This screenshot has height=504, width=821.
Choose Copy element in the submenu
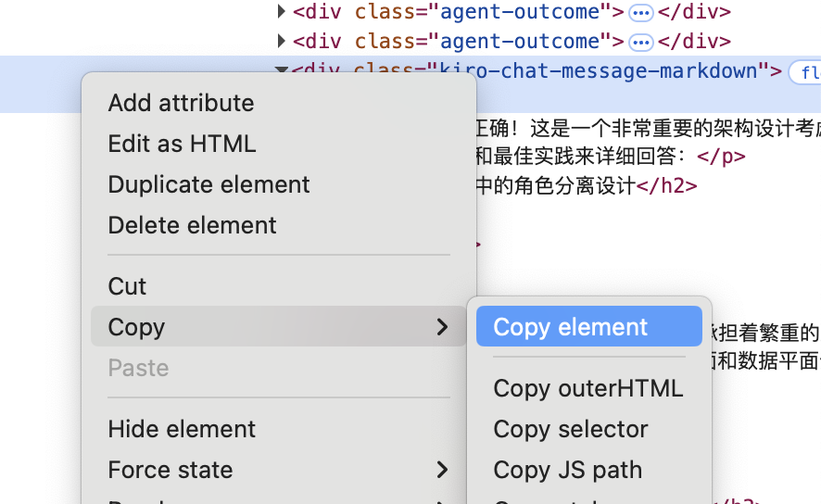(570, 327)
